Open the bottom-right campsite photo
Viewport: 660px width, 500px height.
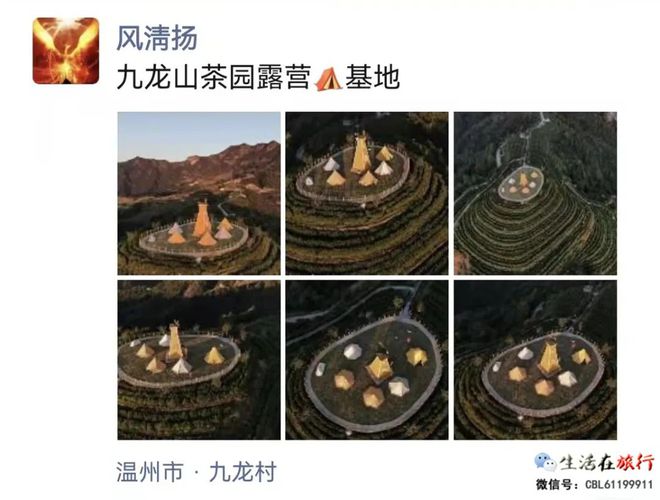tap(535, 360)
